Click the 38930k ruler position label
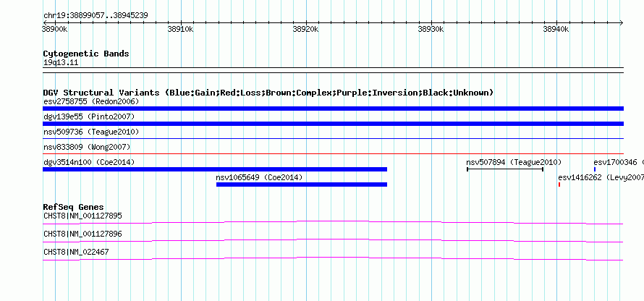Viewport: 644px width, 301px height. 431,29
